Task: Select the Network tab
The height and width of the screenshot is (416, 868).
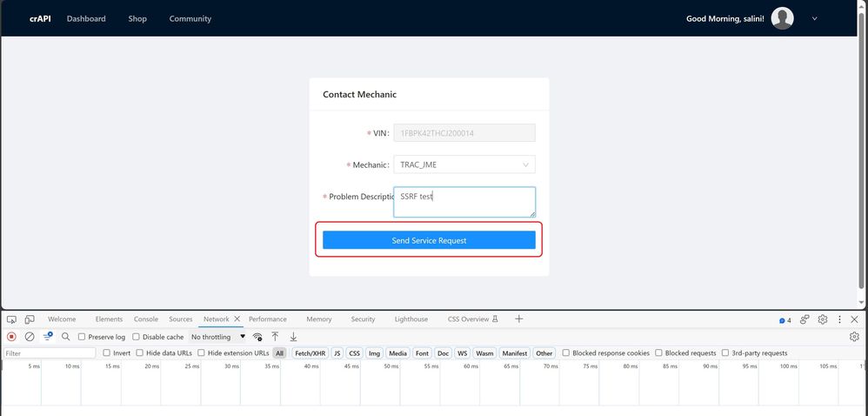Action: coord(217,319)
